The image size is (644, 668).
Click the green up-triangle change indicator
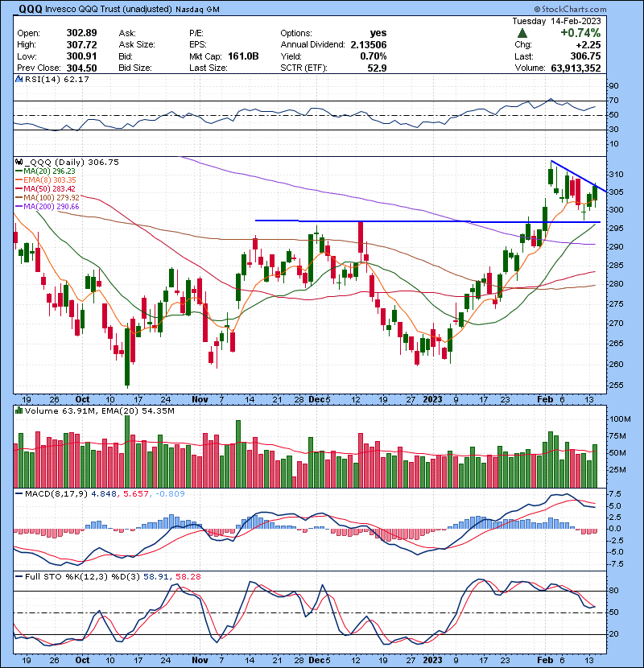(x=522, y=33)
